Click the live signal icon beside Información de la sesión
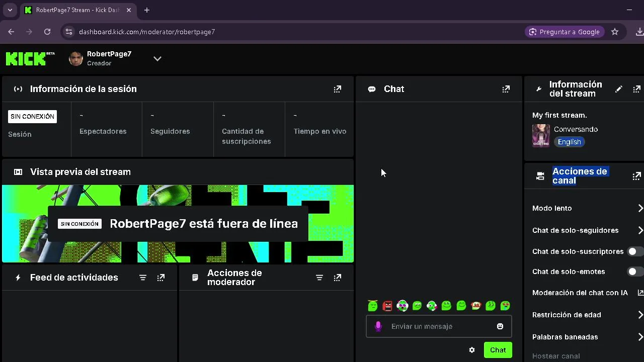Image resolution: width=644 pixels, height=362 pixels. 18,89
